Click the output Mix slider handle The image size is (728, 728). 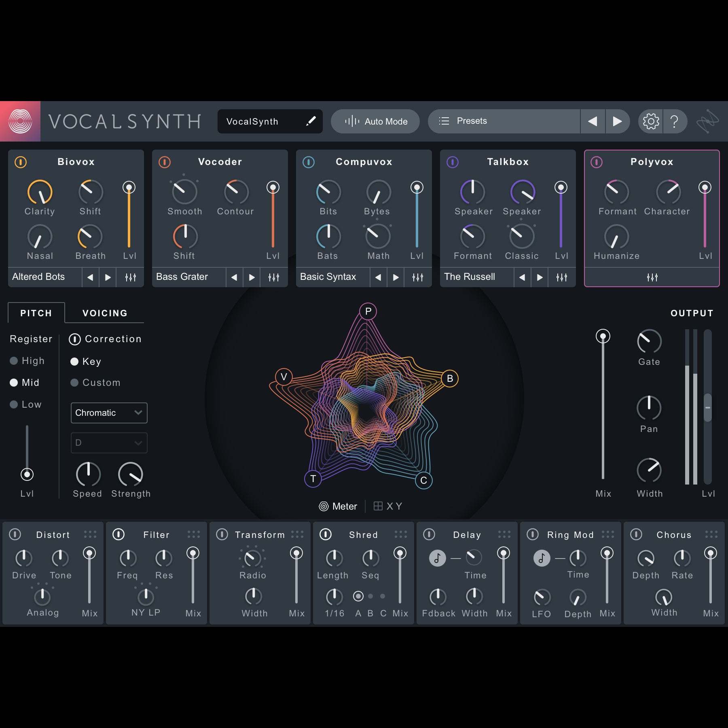(x=603, y=336)
